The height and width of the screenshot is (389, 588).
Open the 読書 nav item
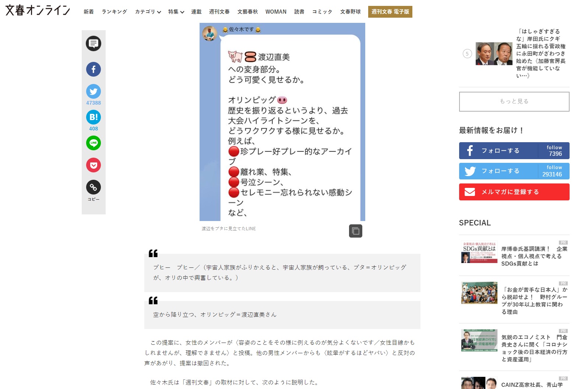click(x=299, y=12)
